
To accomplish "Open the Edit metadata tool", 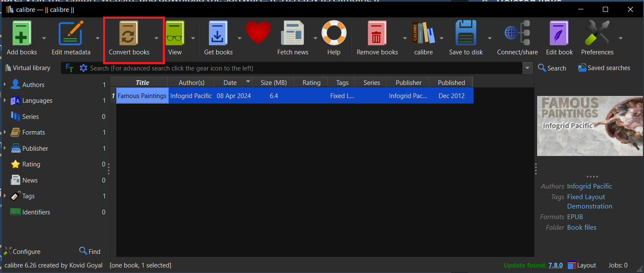I will click(71, 33).
